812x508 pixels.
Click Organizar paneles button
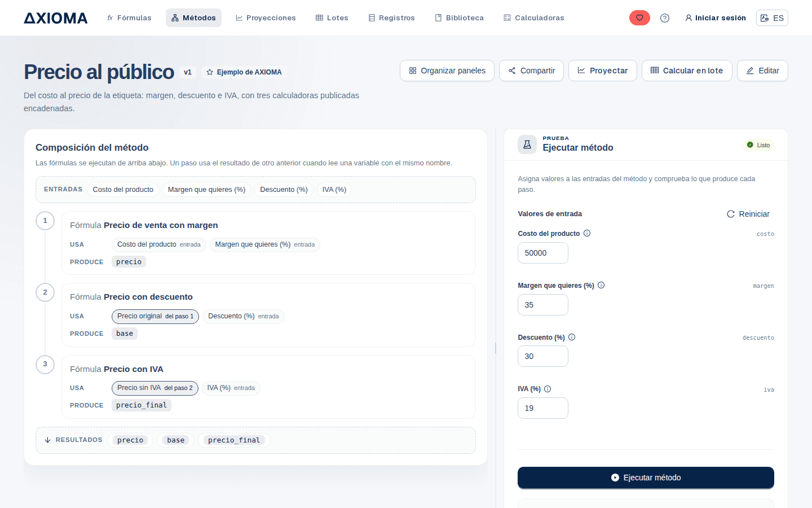pos(447,71)
